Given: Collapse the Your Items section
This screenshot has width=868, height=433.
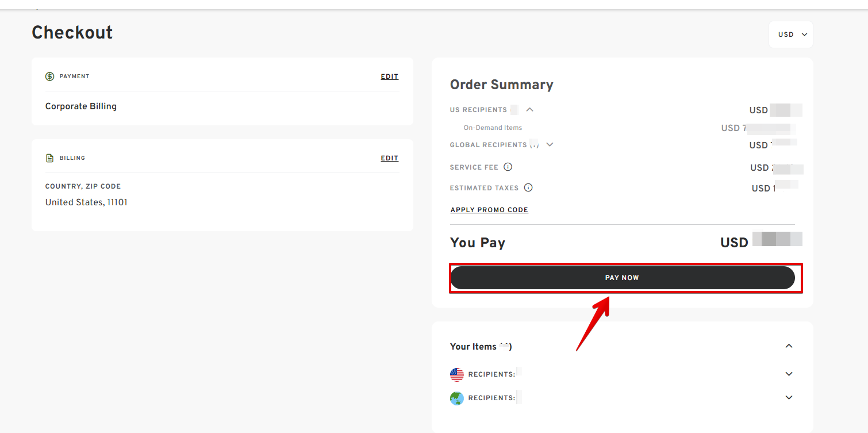Looking at the screenshot, I should coord(789,346).
